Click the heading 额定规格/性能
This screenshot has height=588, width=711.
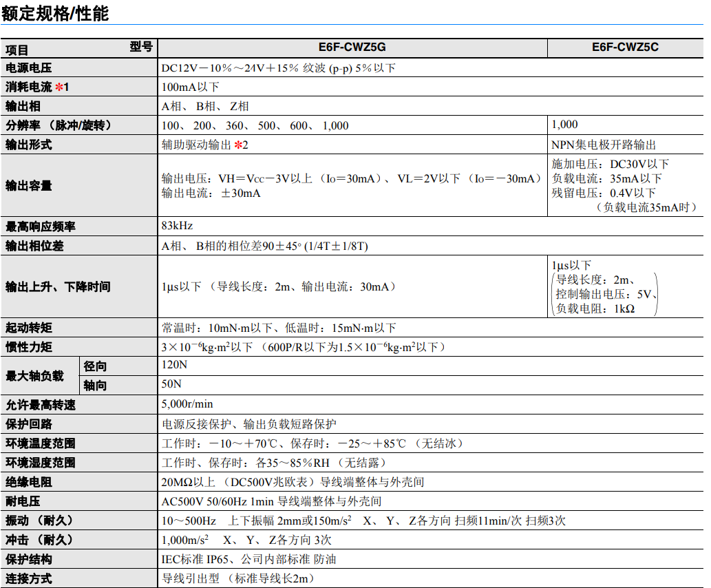coord(55,13)
